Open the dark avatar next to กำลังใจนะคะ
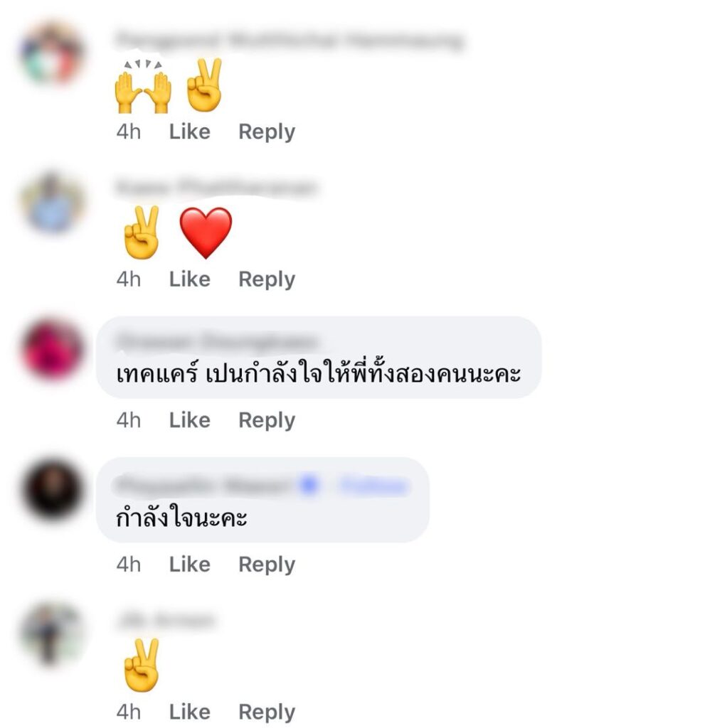The width and height of the screenshot is (727, 728). (53, 489)
